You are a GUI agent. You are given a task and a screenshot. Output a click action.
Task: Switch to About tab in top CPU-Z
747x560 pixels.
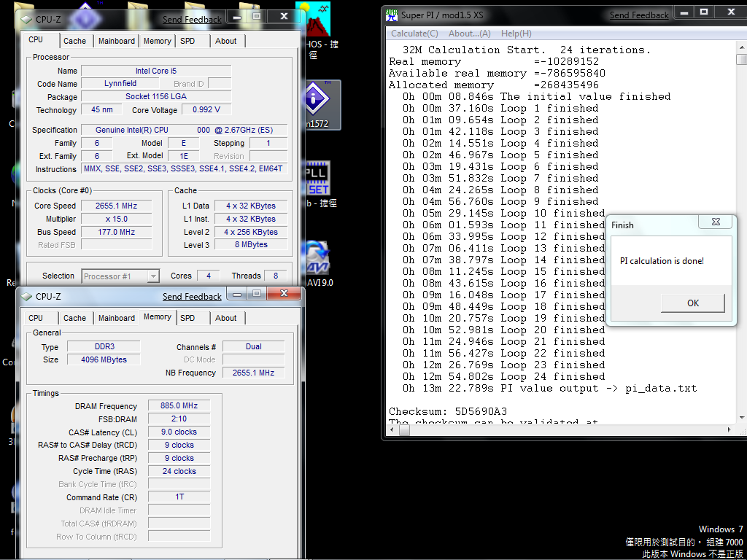tap(226, 41)
